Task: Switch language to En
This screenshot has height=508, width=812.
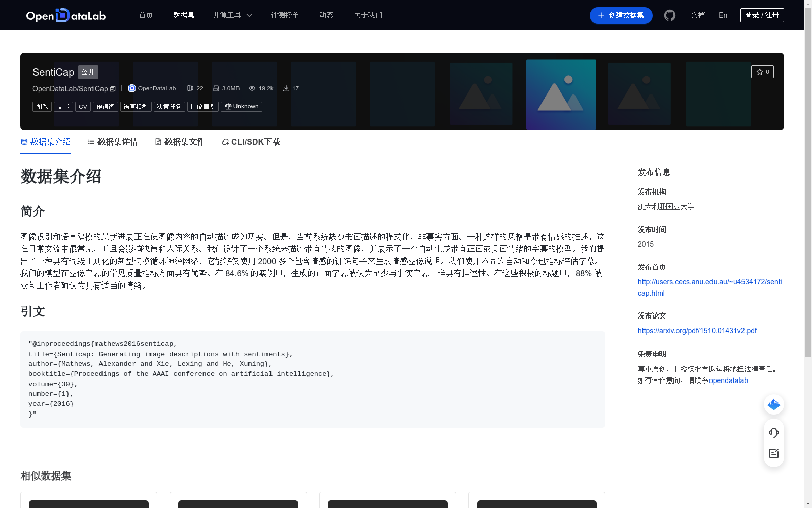Action: tap(723, 15)
